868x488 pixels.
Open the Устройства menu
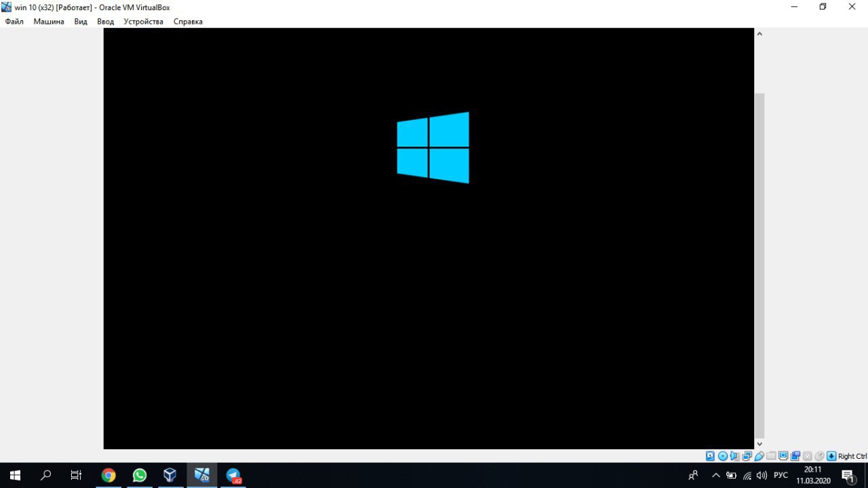pos(144,21)
